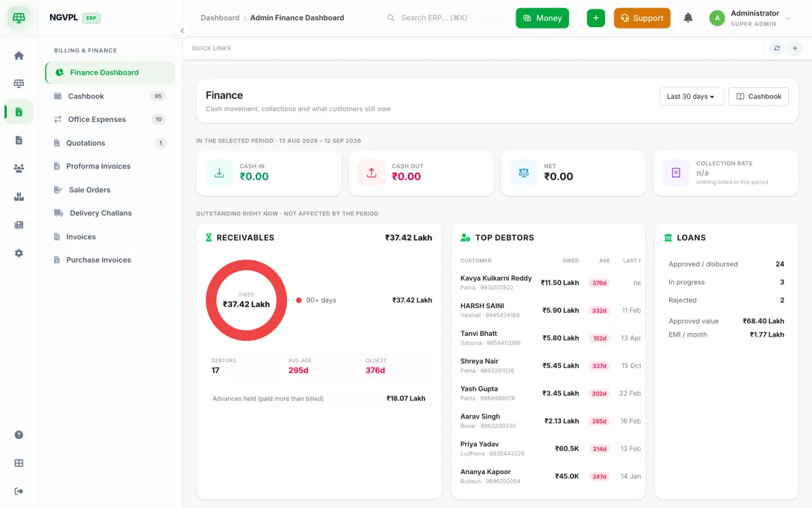Click the Dashboard breadcrumb link
The image size is (812, 508).
tap(220, 18)
